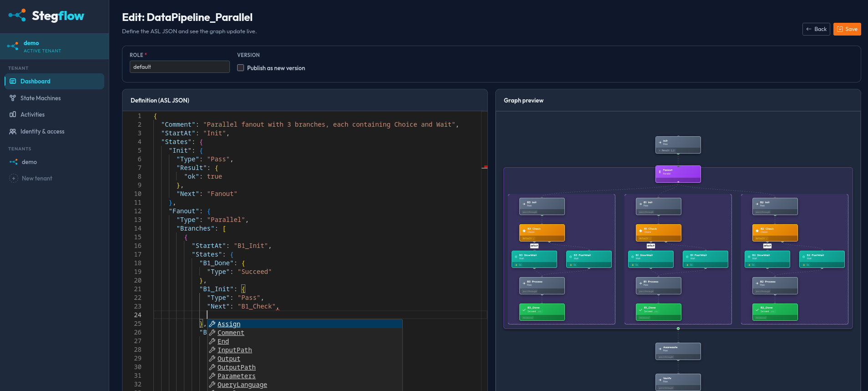Click the Definition (ASL JSON) panel header

pyautogui.click(x=305, y=100)
